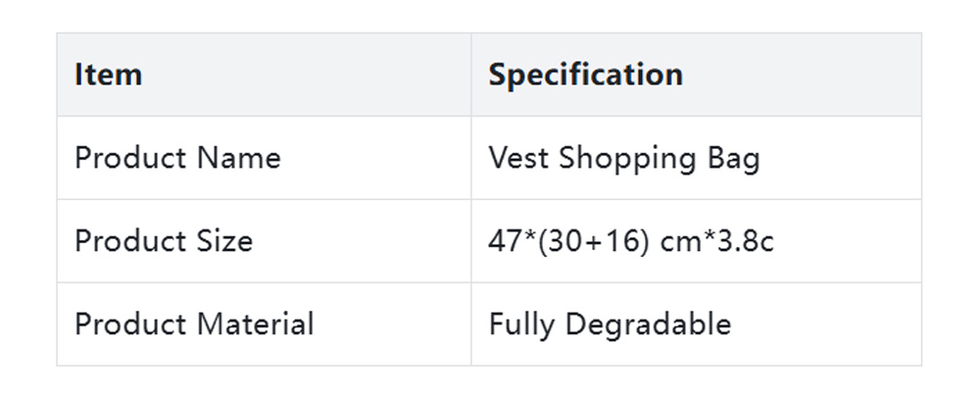The width and height of the screenshot is (980, 400).
Task: Click the "Item" column header
Action: pyautogui.click(x=109, y=75)
